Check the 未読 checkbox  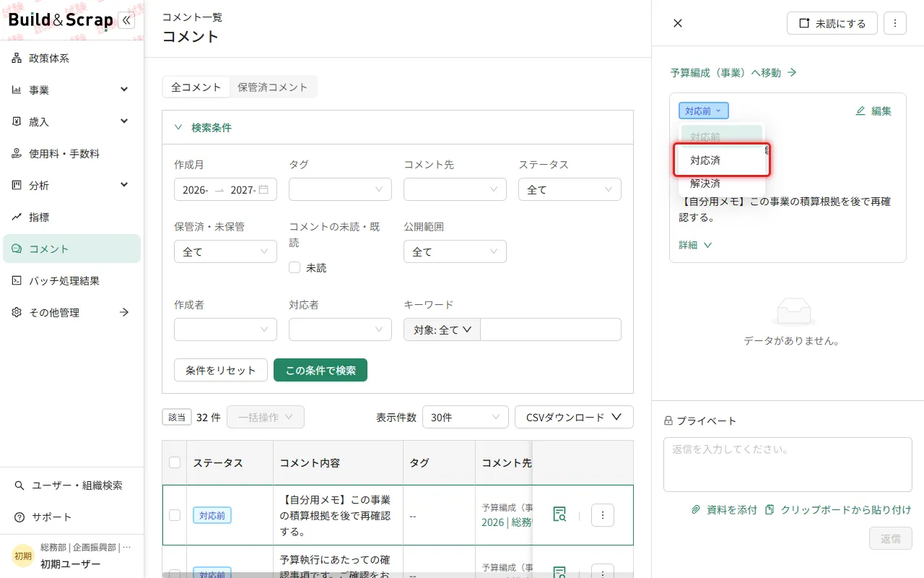click(x=295, y=267)
